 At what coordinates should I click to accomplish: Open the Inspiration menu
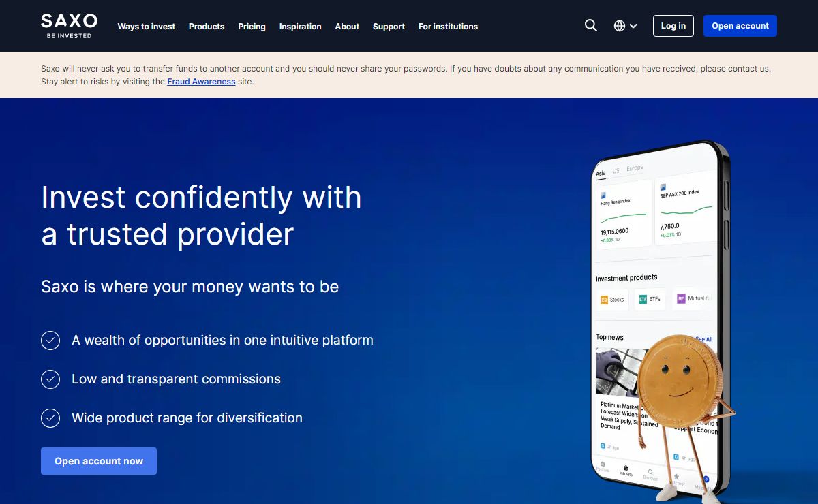click(x=300, y=27)
